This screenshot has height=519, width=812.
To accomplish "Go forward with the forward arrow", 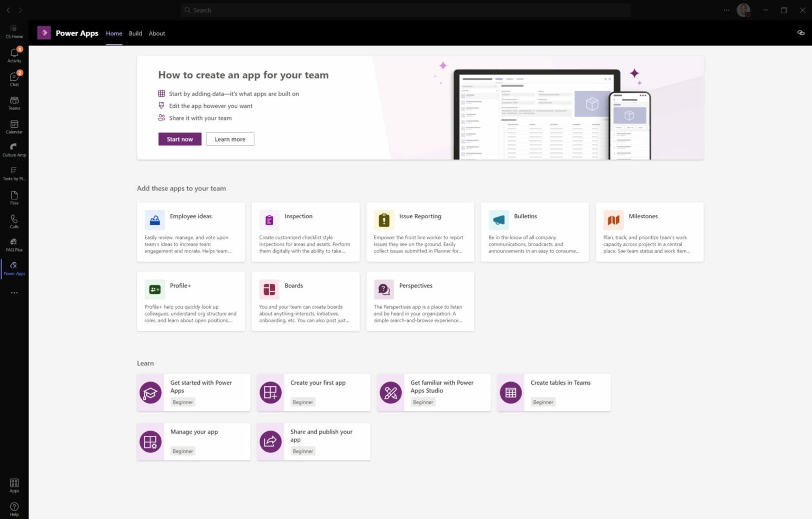I will tap(21, 10).
